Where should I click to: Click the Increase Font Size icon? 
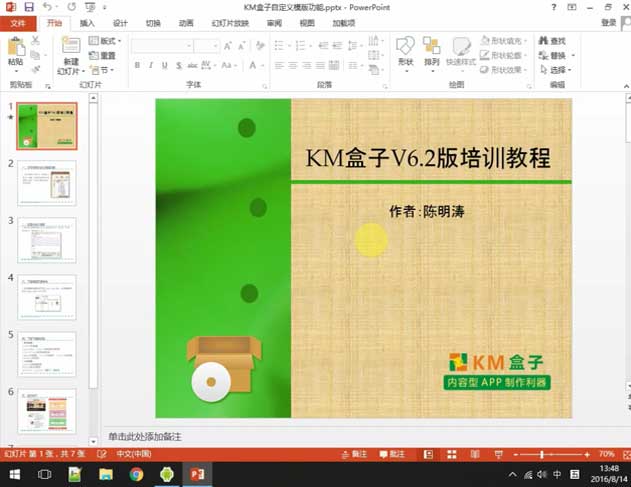[x=228, y=46]
